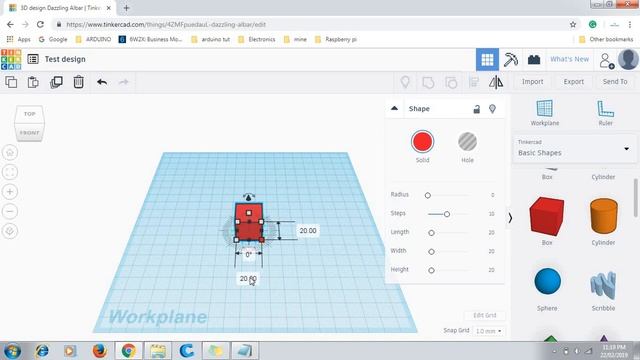
Task: Open the Bricks mode icon
Action: pyautogui.click(x=534, y=60)
